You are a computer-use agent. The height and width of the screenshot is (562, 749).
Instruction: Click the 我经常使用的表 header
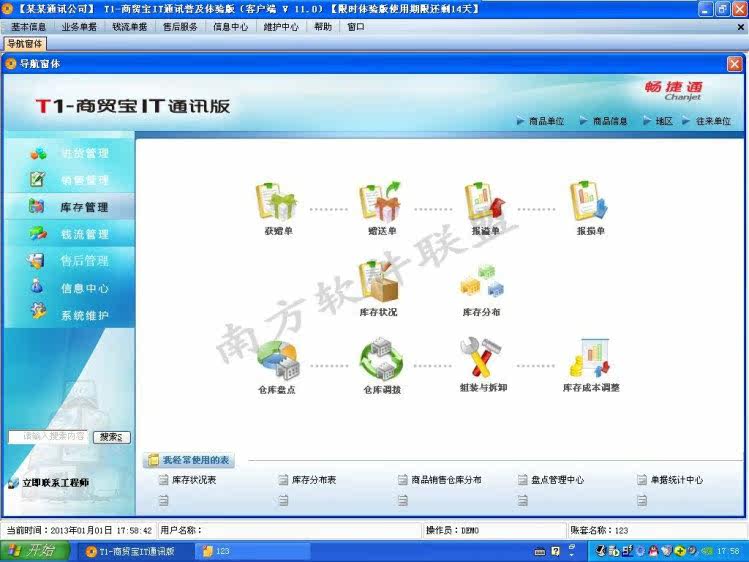click(x=189, y=460)
